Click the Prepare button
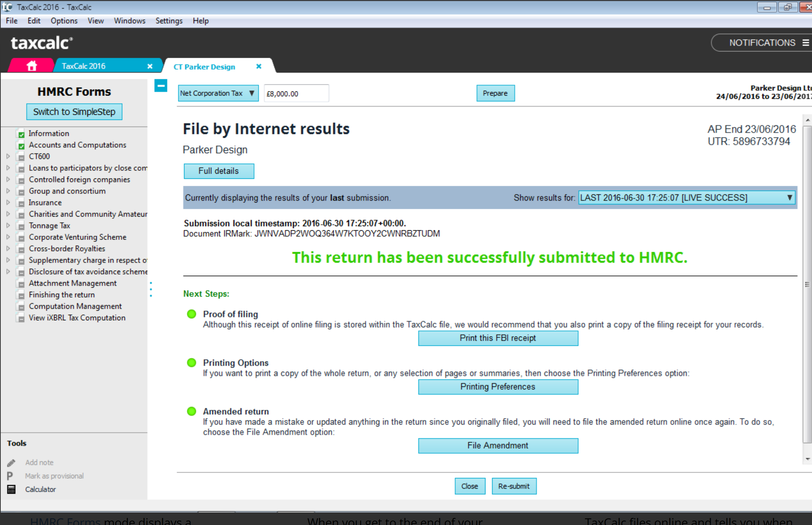 tap(495, 93)
